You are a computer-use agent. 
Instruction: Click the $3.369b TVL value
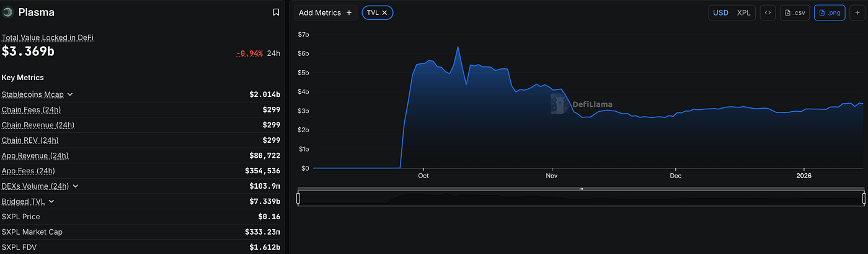pyautogui.click(x=28, y=52)
